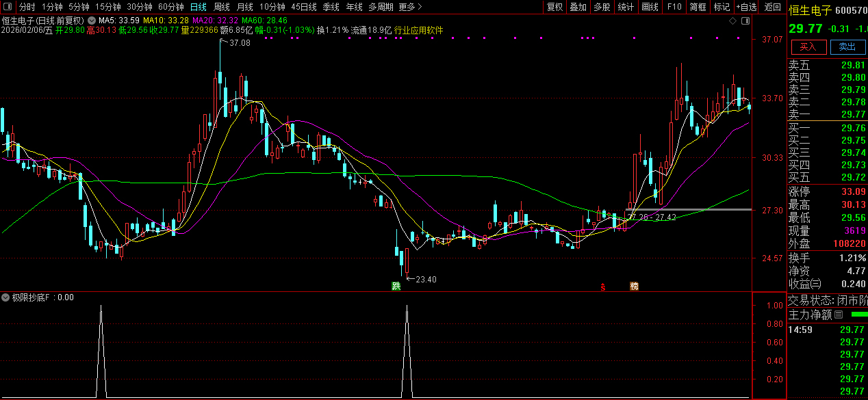
Task: Switch to 年线 yearly chart
Action: click(354, 7)
